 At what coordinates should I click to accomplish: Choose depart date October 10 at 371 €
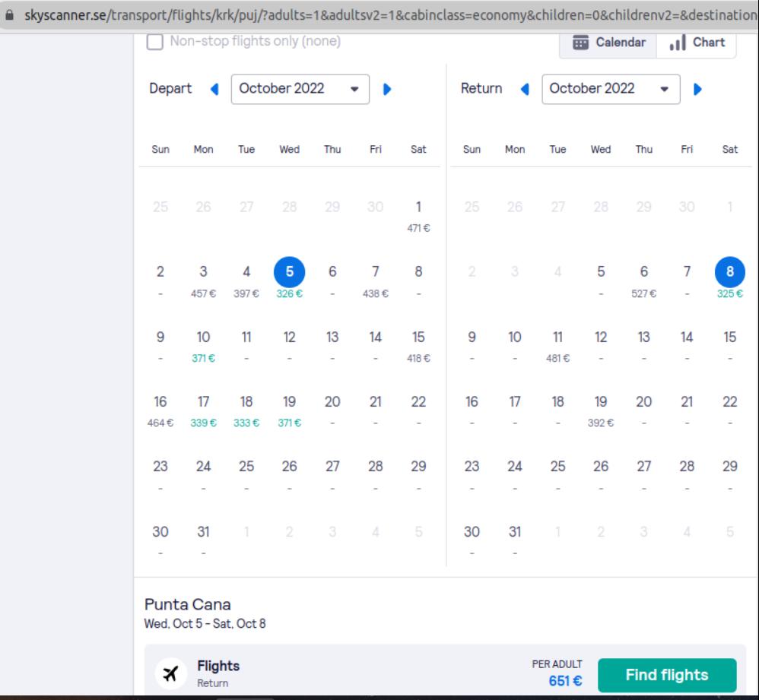click(x=203, y=346)
